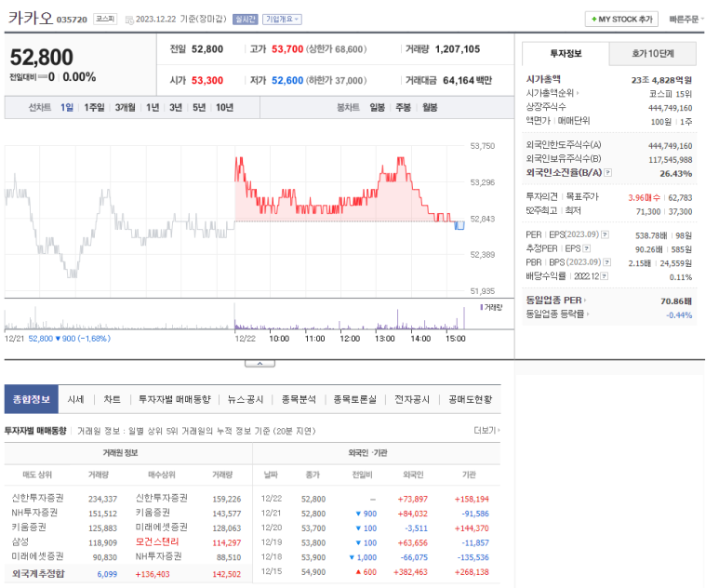Screen dimensions: 719x588
Task: Open the 종목분석 tab
Action: pos(299,399)
